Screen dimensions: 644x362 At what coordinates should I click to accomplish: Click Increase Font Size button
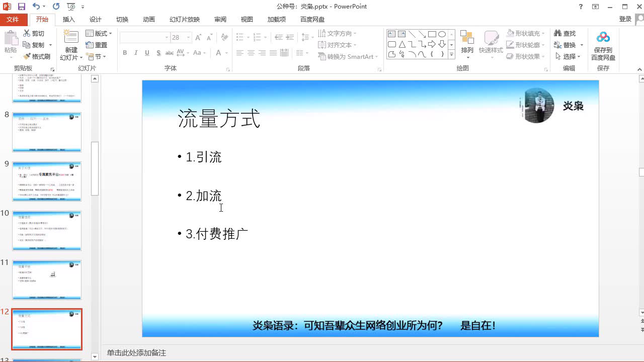198,38
